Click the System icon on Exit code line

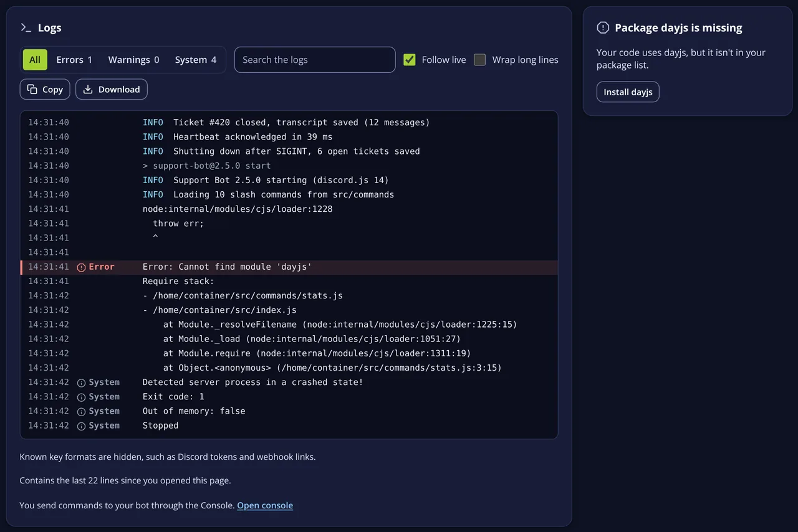81,397
